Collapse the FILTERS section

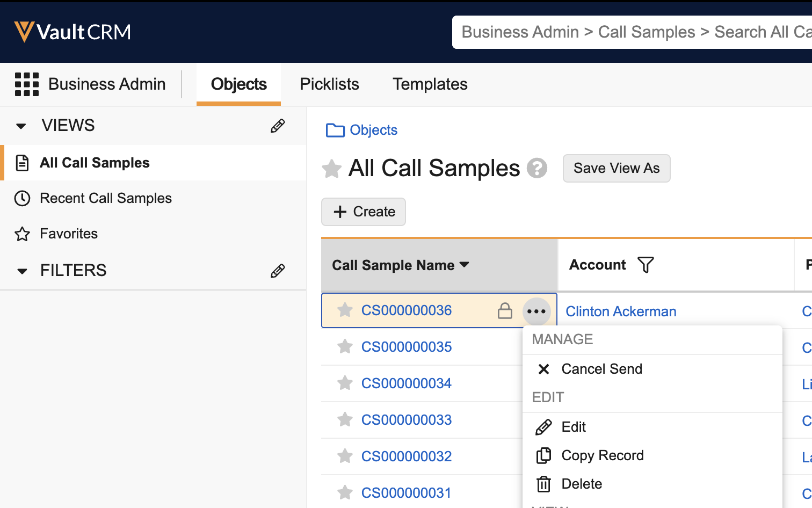pyautogui.click(x=22, y=271)
